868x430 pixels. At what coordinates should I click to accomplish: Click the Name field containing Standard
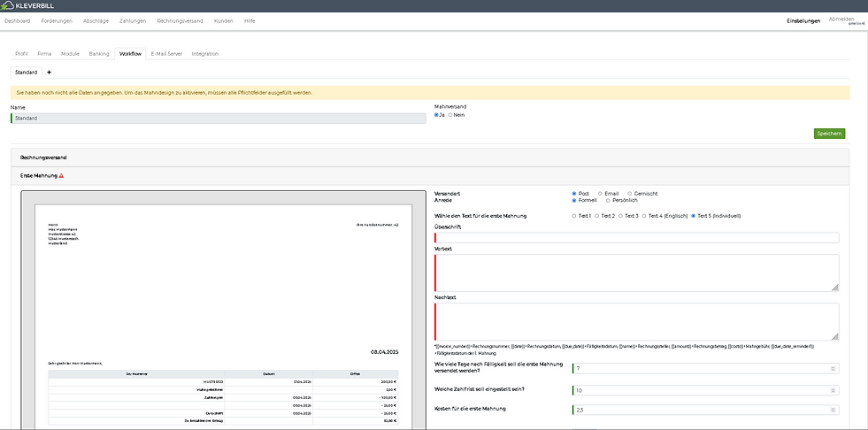pos(219,119)
